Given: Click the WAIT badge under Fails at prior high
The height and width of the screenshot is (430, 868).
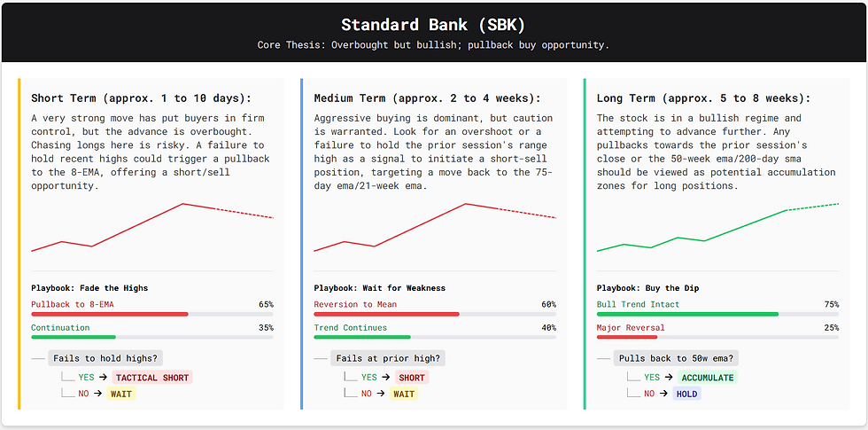Looking at the screenshot, I should point(404,394).
